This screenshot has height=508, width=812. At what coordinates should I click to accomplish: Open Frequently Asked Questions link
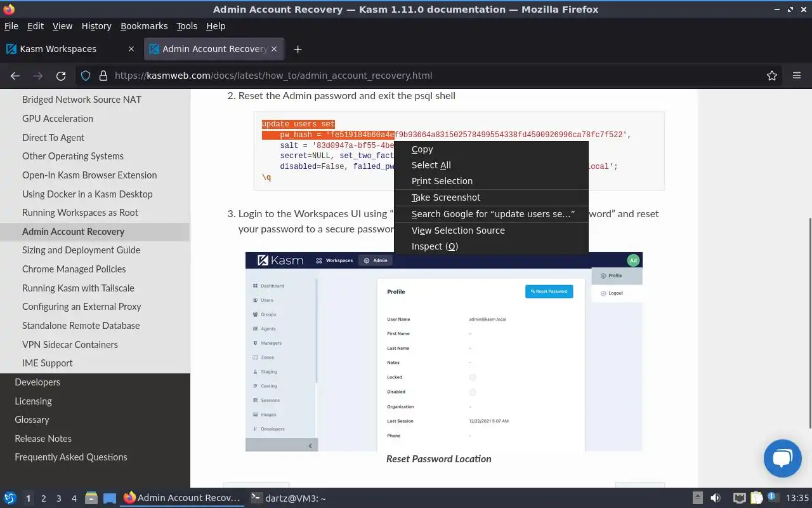71,457
